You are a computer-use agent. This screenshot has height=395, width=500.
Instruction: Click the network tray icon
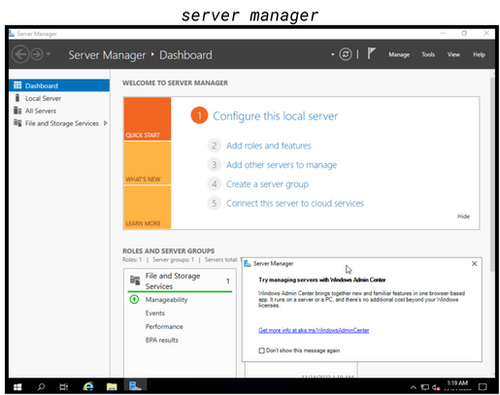[425, 387]
